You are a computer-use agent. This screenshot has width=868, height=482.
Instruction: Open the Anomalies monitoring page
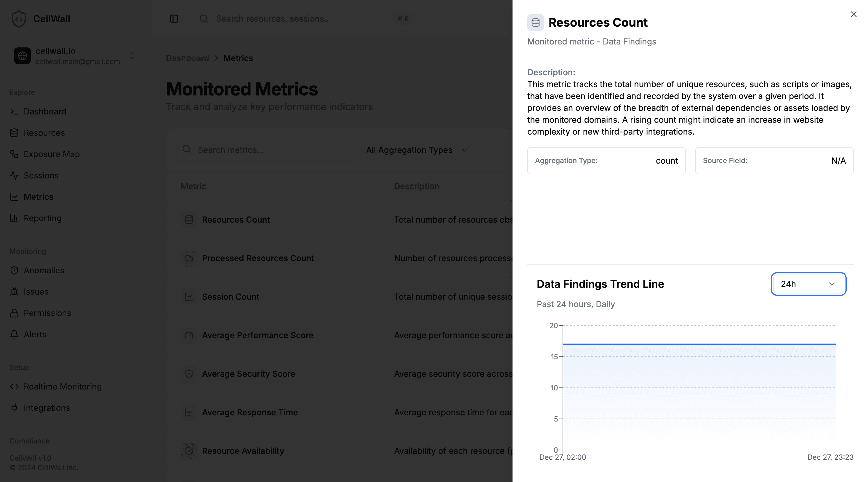(44, 270)
